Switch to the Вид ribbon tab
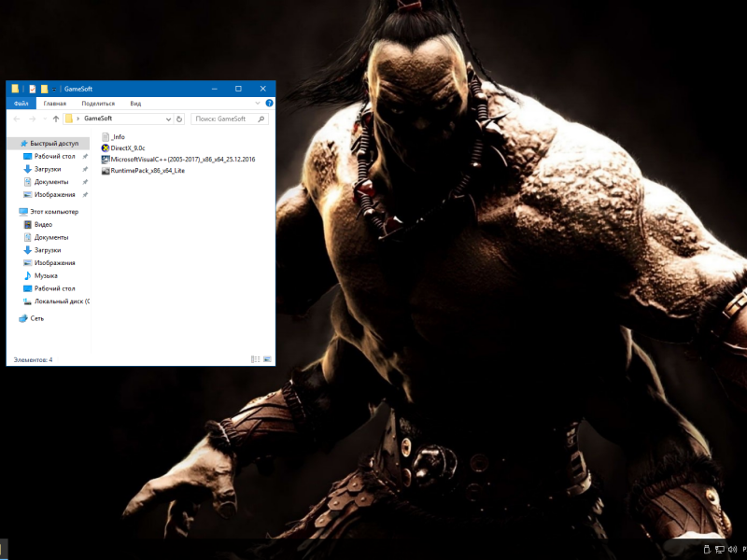 tap(135, 104)
